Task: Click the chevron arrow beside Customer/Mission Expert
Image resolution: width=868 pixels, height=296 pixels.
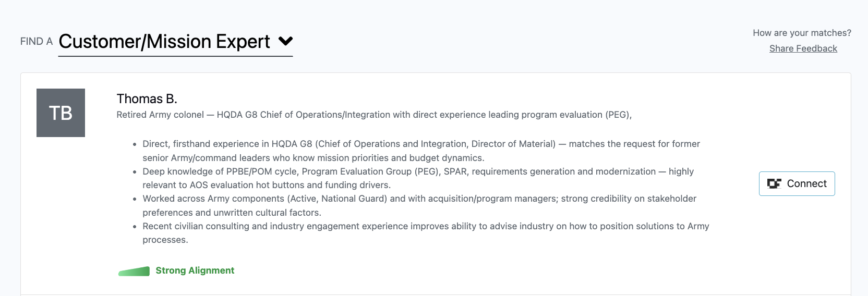Action: (x=285, y=41)
